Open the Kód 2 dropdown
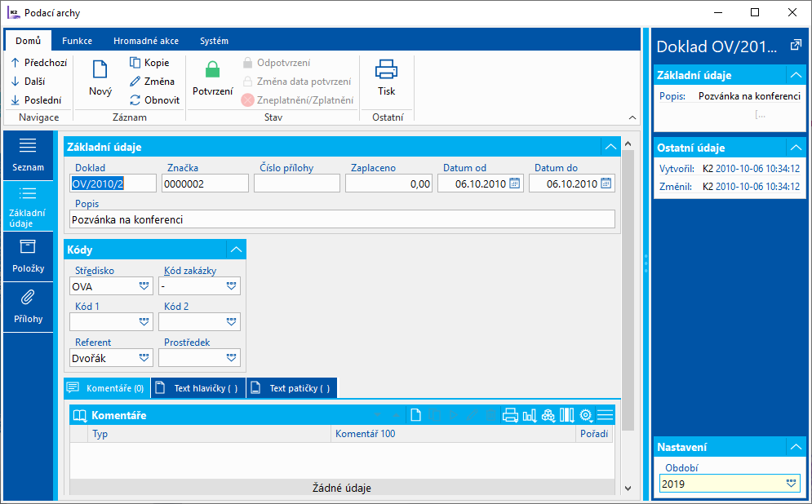 pos(231,321)
